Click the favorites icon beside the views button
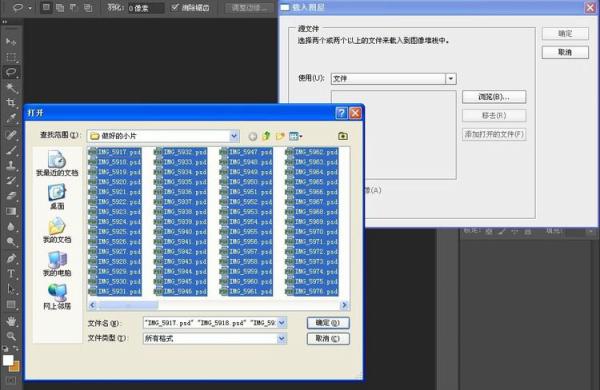The image size is (600, 390). [343, 136]
